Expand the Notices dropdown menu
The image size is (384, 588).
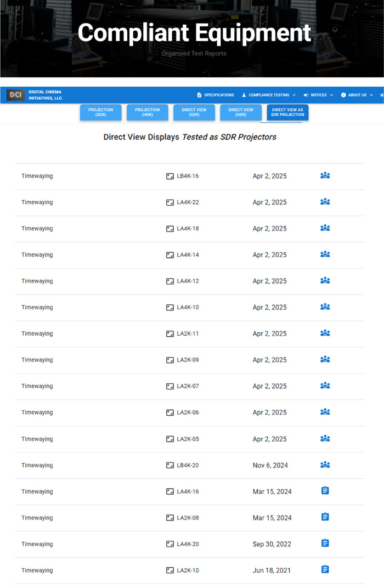(318, 95)
